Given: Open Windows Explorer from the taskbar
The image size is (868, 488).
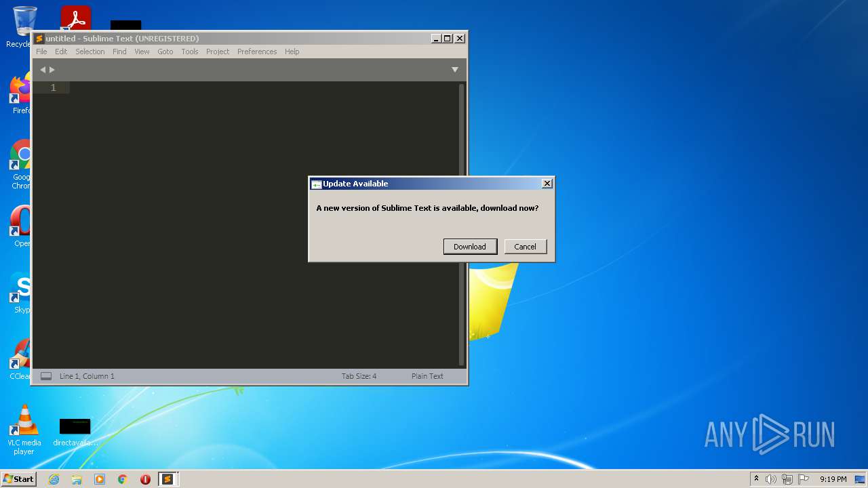Looking at the screenshot, I should point(77,479).
